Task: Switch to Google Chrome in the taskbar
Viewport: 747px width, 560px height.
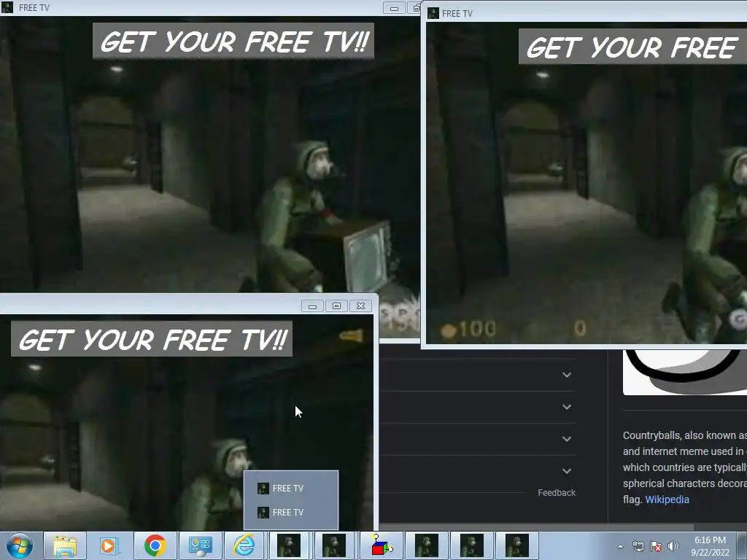Action: (x=155, y=545)
